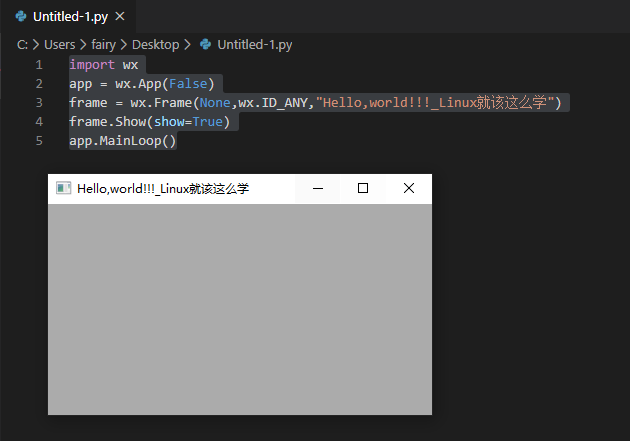The image size is (630, 441).
Task: Click 'wx.ID_ANY' on line 3
Action: tap(273, 103)
